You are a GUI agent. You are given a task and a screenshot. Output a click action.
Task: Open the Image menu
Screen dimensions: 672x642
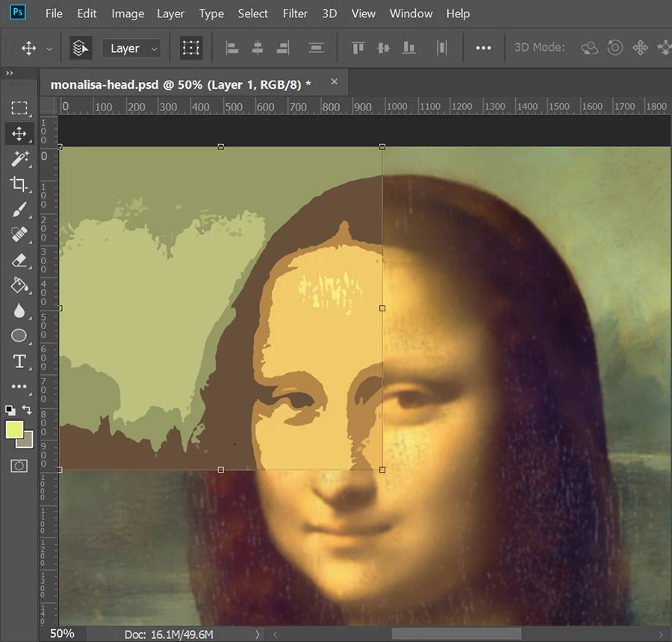[128, 13]
